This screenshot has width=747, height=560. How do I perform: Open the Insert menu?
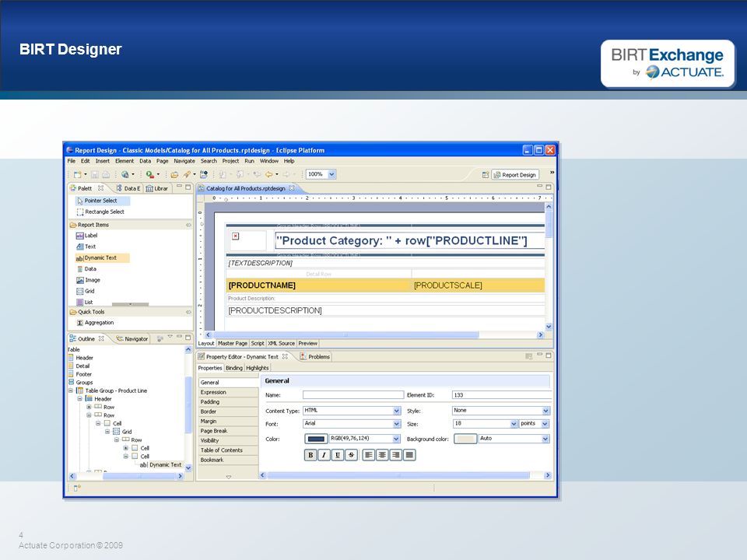tap(103, 162)
